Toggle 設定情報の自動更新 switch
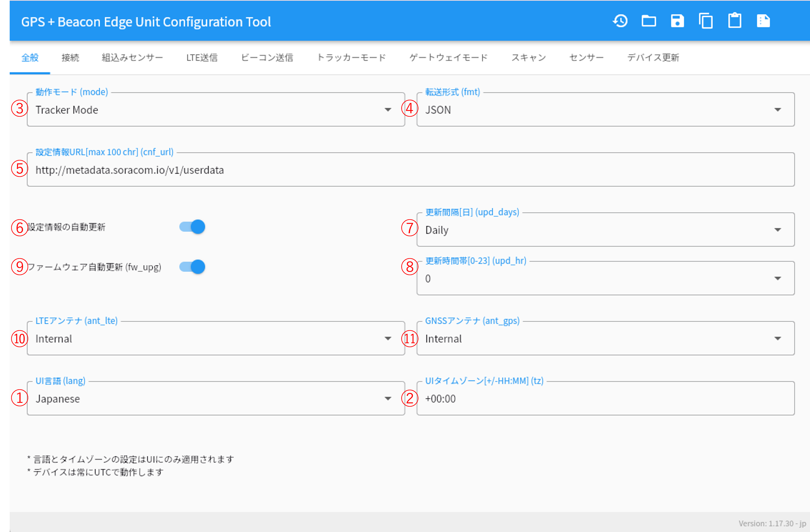Viewport: 810px width, 532px height. click(192, 227)
